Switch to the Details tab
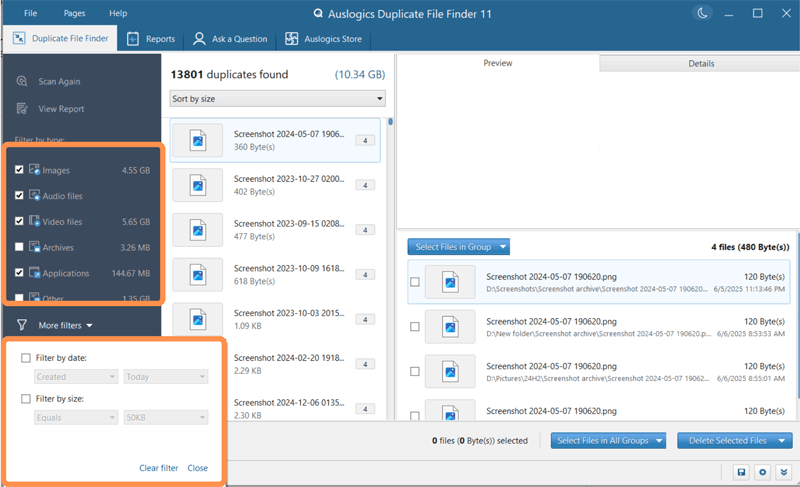Image resolution: width=800 pixels, height=487 pixels. pos(700,63)
